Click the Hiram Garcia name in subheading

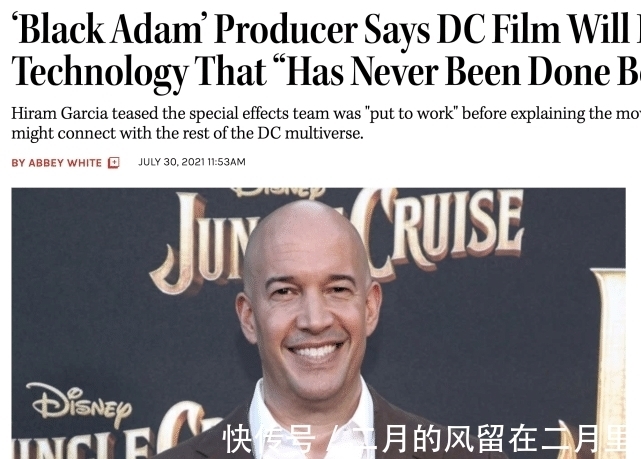click(x=60, y=113)
